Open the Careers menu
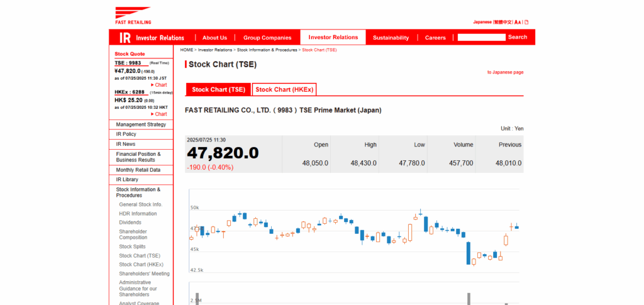Viewport: 644px width, 305px height. coord(435,37)
